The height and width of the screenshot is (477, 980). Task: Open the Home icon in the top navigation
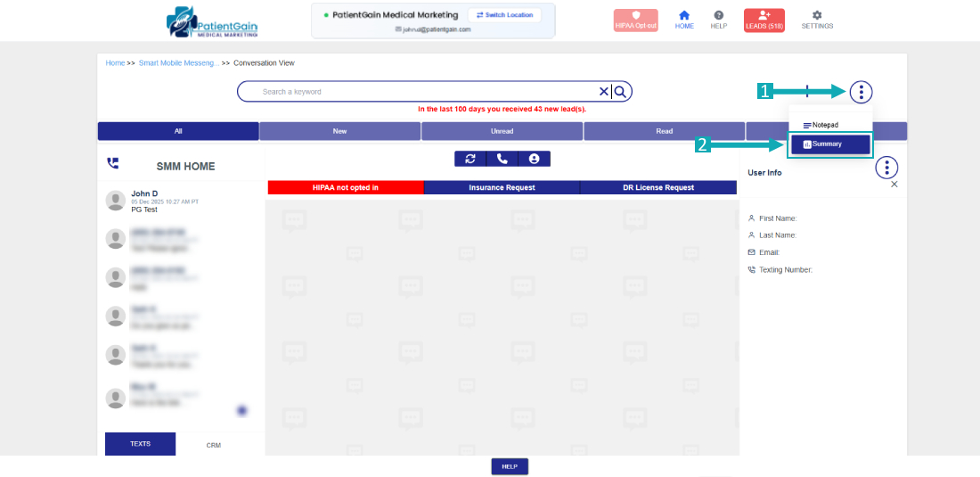coord(684,20)
